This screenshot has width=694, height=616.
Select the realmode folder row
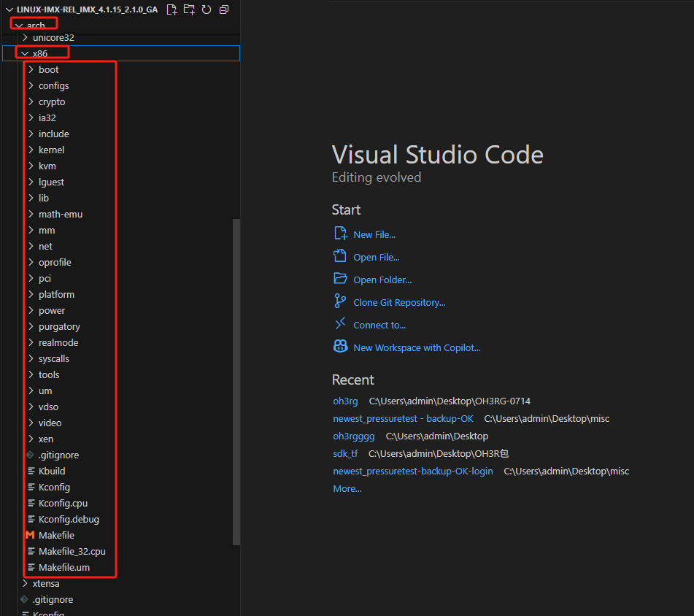[x=121, y=342]
